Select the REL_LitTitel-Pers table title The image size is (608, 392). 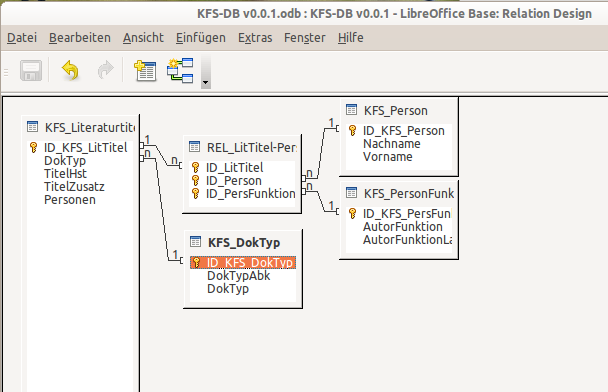(252, 147)
